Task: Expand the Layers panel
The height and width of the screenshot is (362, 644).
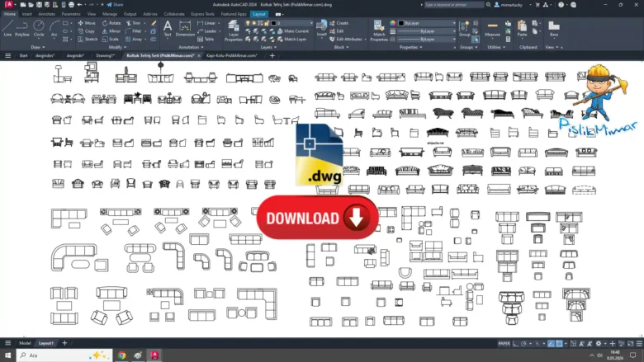Action: (268, 47)
